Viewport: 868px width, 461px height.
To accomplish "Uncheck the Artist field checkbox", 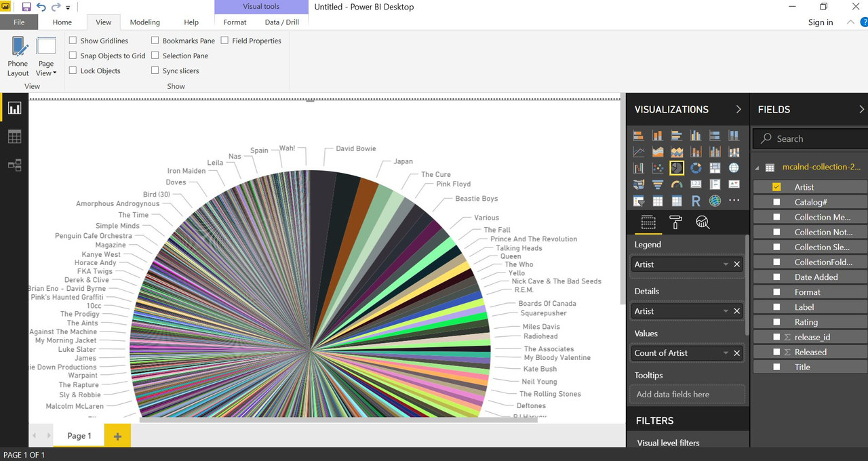I will [x=777, y=187].
